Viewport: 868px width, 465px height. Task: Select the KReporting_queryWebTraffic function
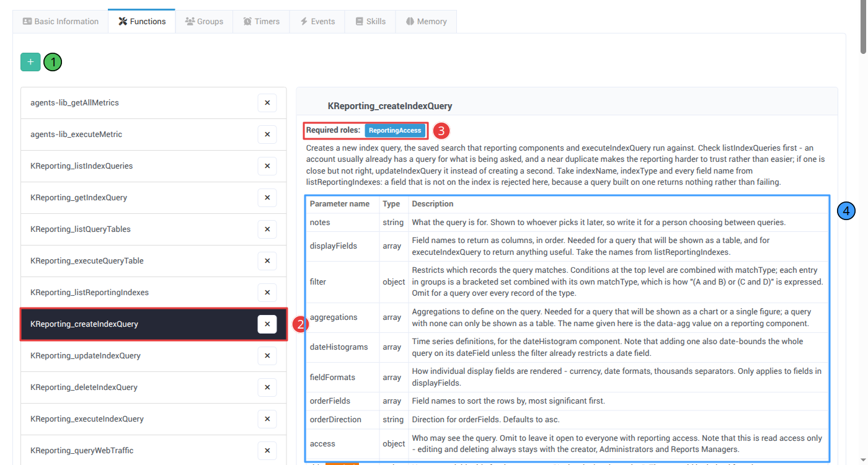click(154, 451)
